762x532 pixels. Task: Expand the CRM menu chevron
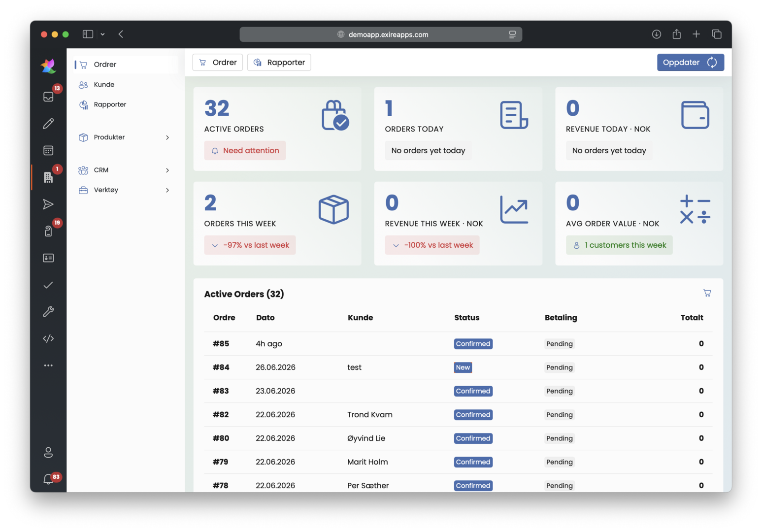point(167,170)
